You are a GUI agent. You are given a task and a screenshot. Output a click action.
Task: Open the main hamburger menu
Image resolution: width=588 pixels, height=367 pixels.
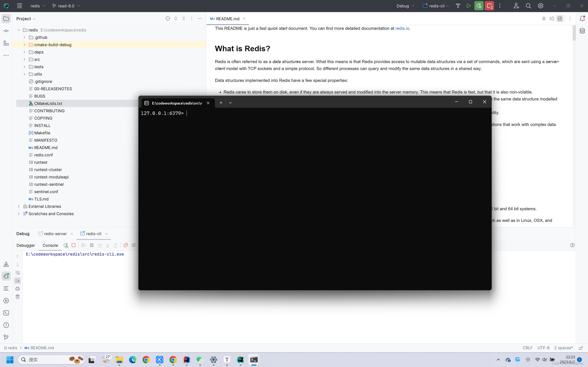click(x=19, y=6)
